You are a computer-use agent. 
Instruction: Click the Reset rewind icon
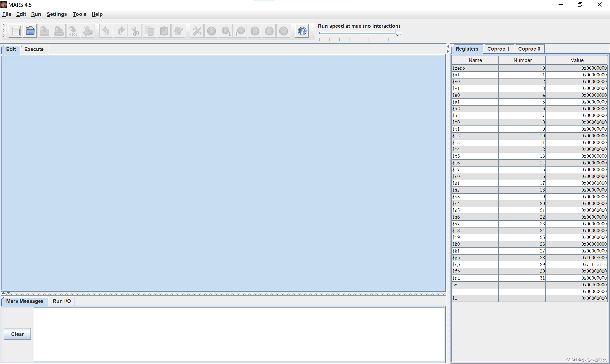[284, 31]
